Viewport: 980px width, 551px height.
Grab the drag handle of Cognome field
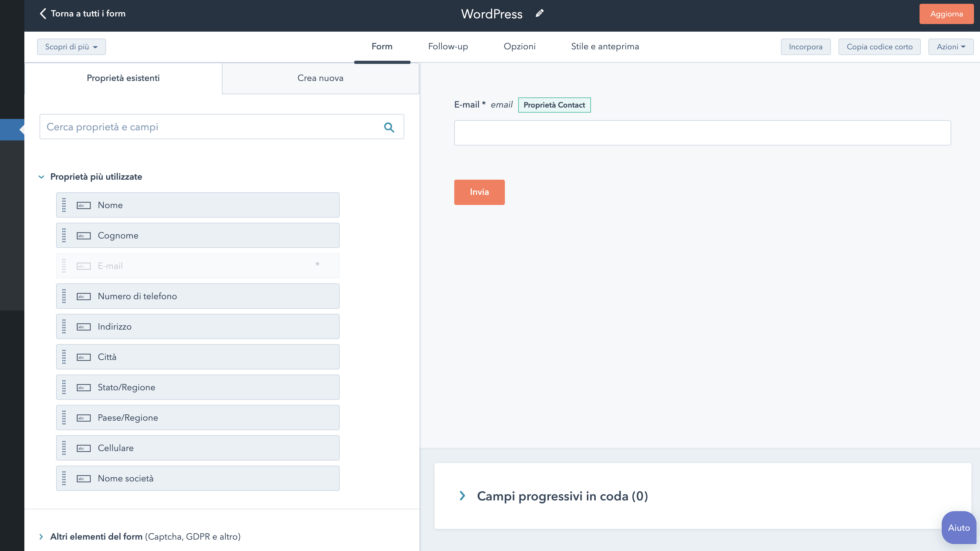(64, 235)
